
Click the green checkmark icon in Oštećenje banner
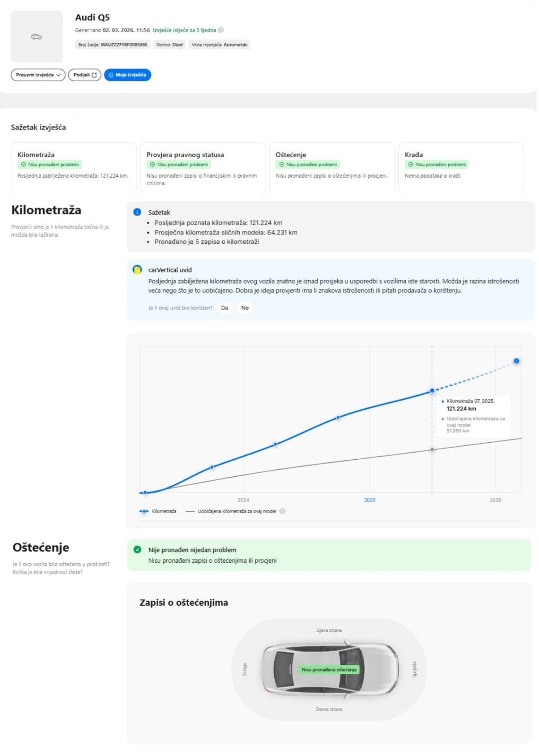pos(137,550)
